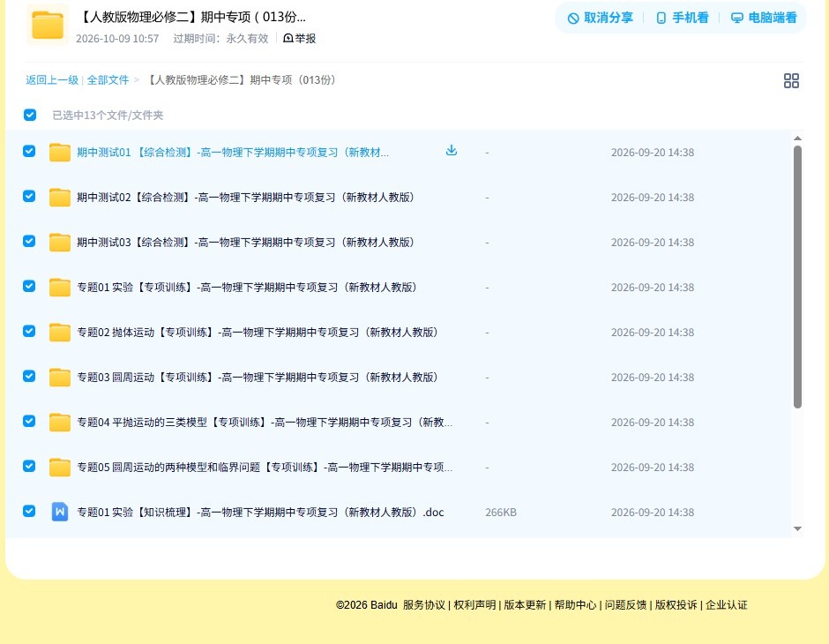
Task: Click 266KB size of the doc file
Action: 501,513
